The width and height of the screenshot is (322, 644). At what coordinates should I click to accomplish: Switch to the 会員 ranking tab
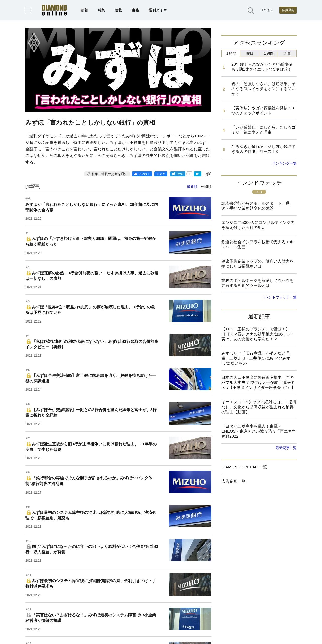287,53
